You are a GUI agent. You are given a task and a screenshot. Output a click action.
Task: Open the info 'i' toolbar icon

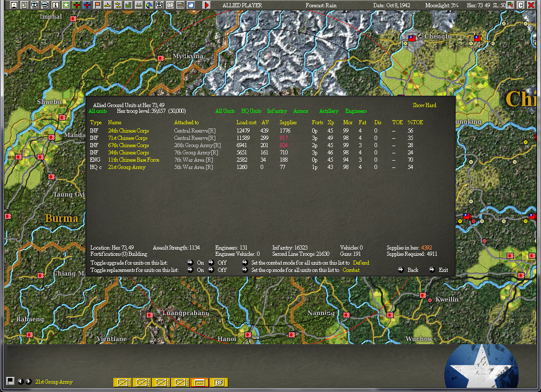55,5
